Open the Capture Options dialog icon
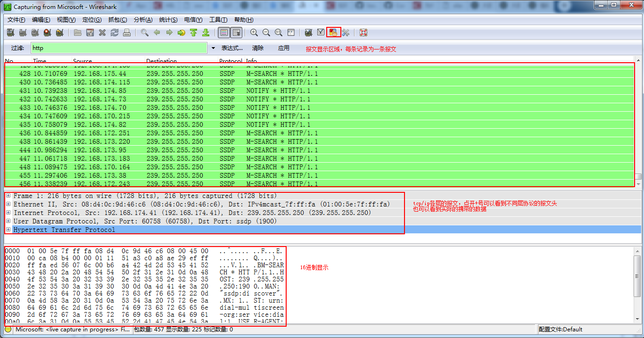This screenshot has width=644, height=338. point(23,32)
